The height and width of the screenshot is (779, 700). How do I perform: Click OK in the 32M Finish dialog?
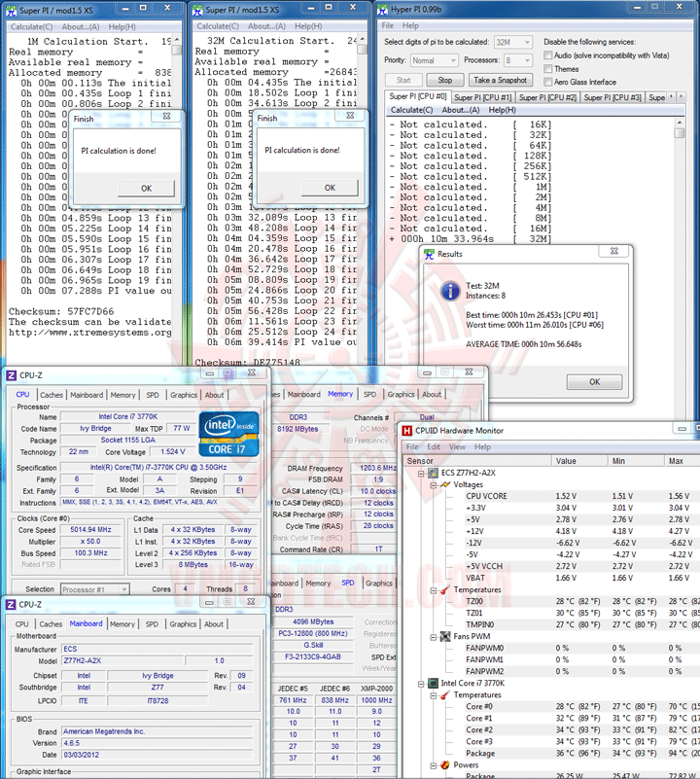[330, 188]
